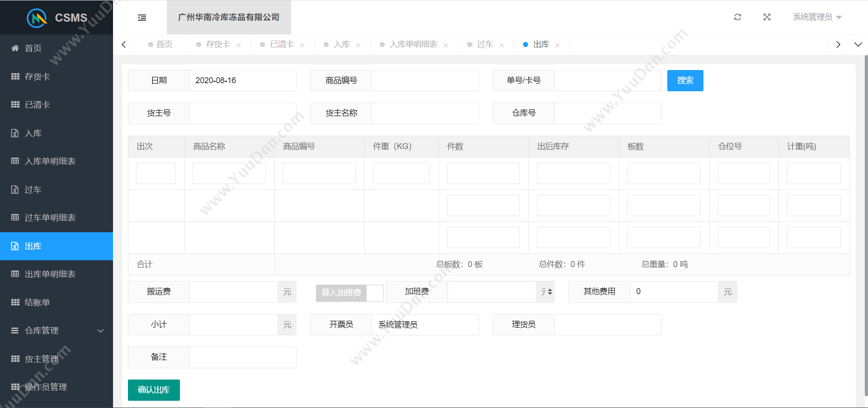
Task: Focus the 其他费用 field
Action: point(674,292)
